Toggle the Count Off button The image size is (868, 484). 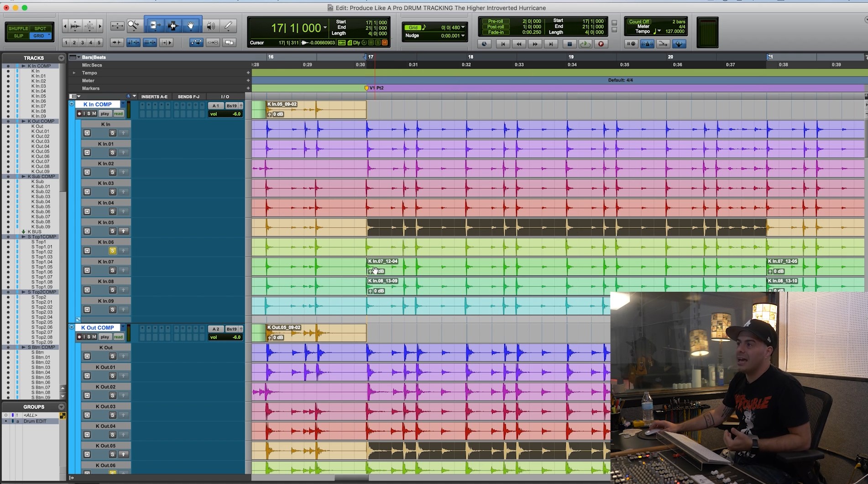click(639, 21)
